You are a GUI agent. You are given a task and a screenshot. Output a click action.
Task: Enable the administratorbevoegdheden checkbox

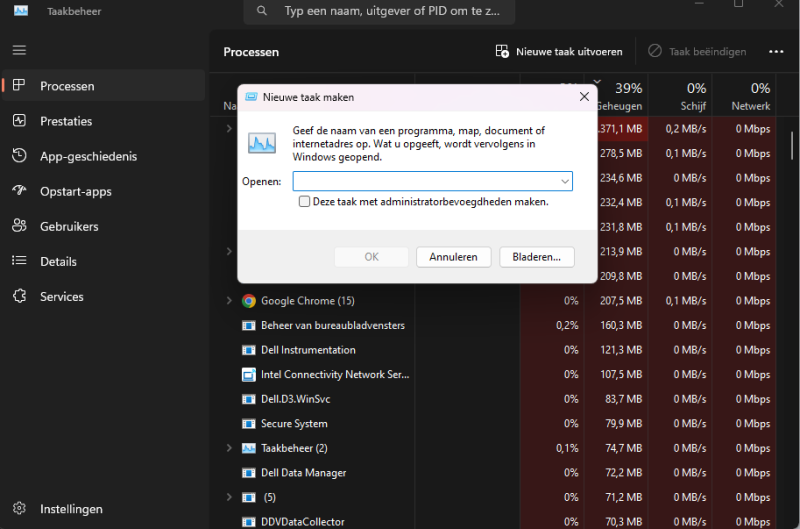305,201
